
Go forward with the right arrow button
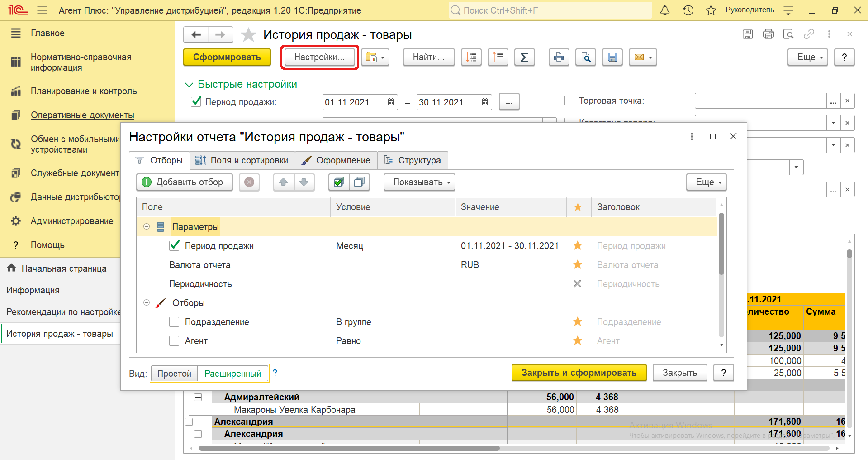point(220,34)
